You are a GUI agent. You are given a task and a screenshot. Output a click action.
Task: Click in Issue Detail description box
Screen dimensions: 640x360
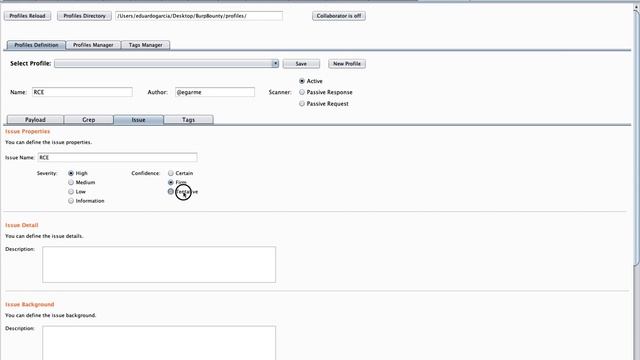(x=159, y=264)
